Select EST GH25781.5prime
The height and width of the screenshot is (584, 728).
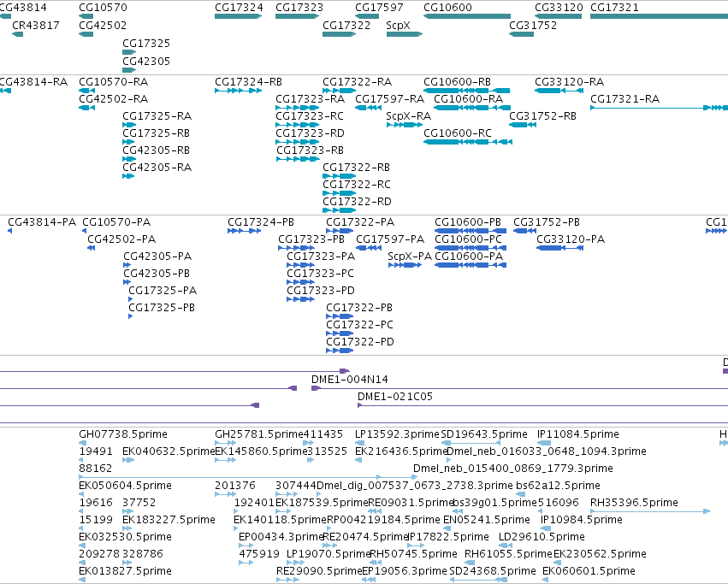pos(258,434)
